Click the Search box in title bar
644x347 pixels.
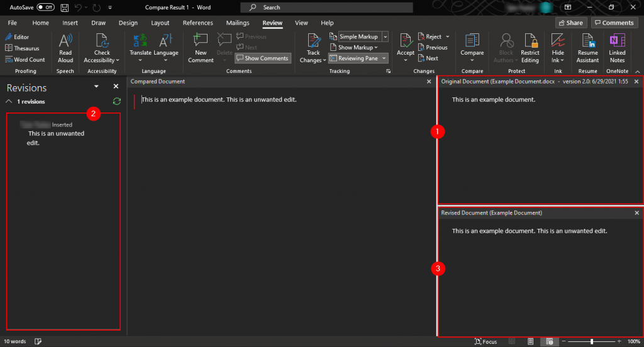(x=326, y=8)
